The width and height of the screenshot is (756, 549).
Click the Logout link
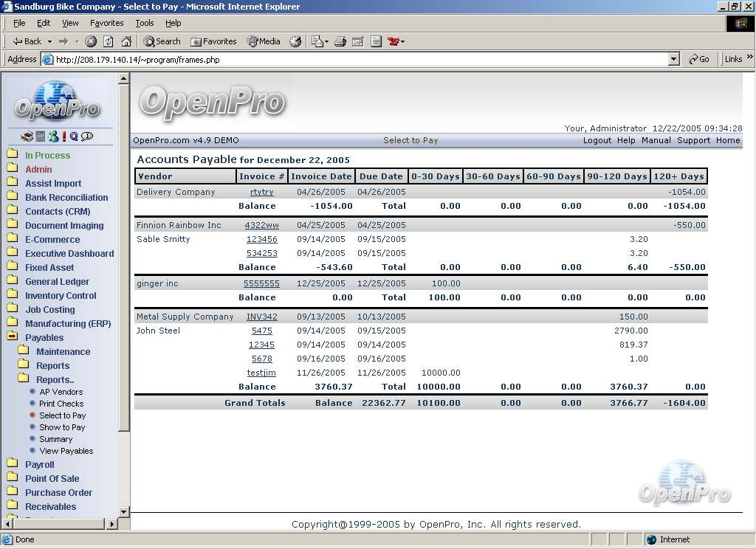pyautogui.click(x=597, y=140)
